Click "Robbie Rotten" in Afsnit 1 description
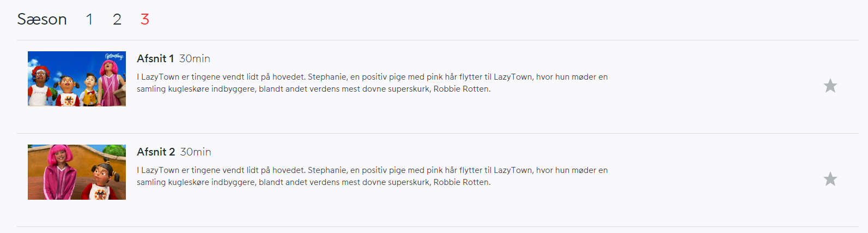Screen dimensions: 868x233 [462, 89]
